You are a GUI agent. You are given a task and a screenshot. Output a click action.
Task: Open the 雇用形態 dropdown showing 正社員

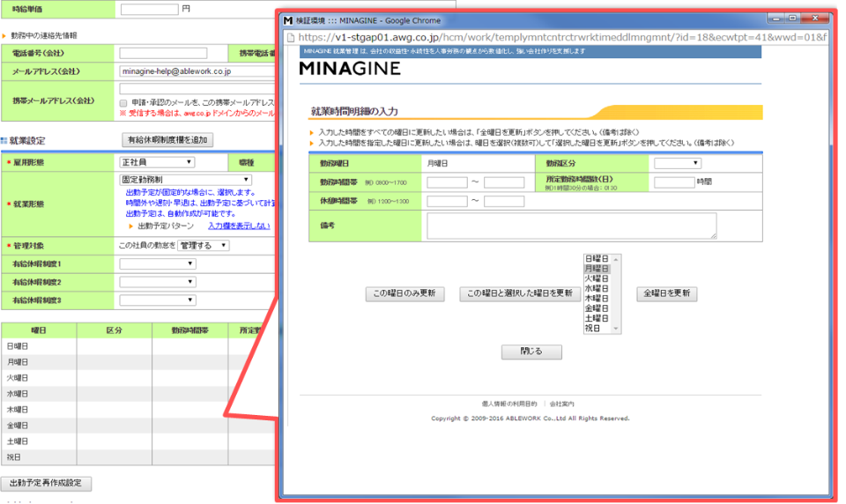click(x=157, y=162)
